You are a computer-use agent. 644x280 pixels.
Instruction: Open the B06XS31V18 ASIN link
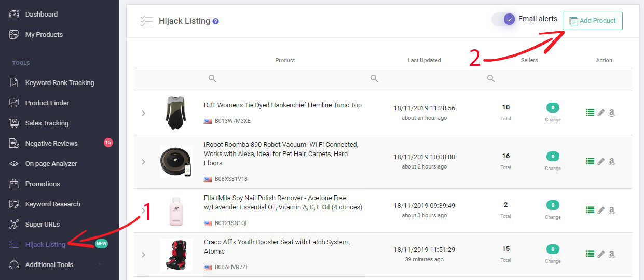coord(231,179)
